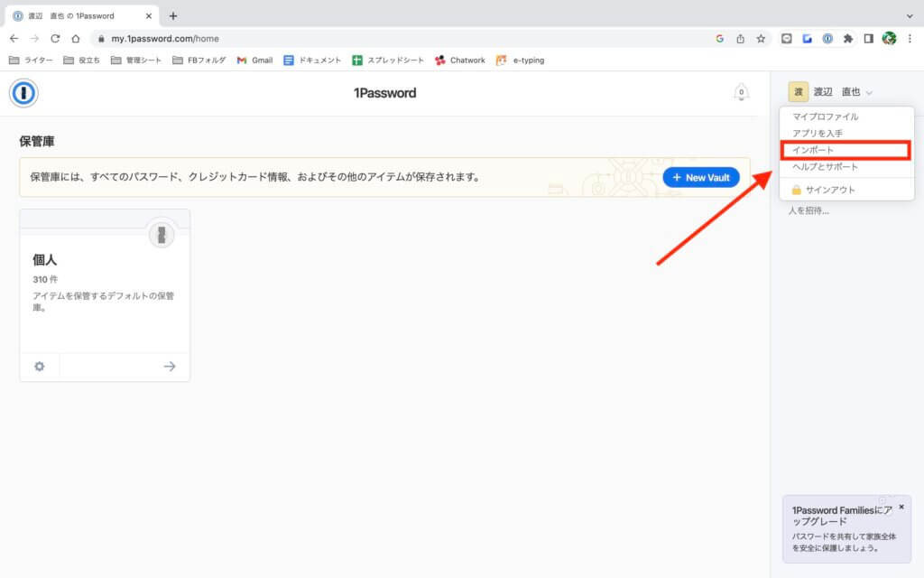This screenshot has width=924, height=578.
Task: Choose インポート from account menu
Action: pyautogui.click(x=846, y=151)
